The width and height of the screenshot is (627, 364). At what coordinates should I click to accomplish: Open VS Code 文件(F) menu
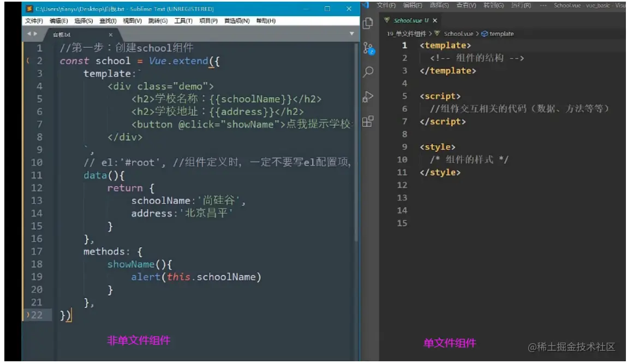tap(386, 5)
